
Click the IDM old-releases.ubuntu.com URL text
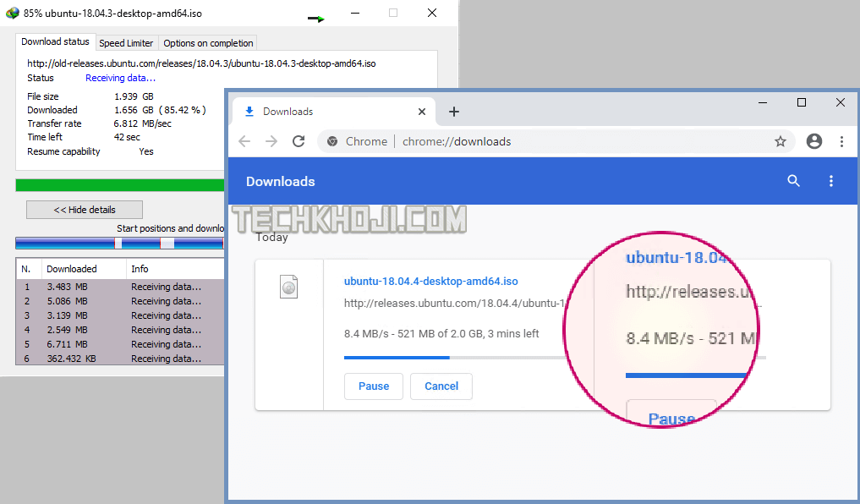tap(201, 63)
